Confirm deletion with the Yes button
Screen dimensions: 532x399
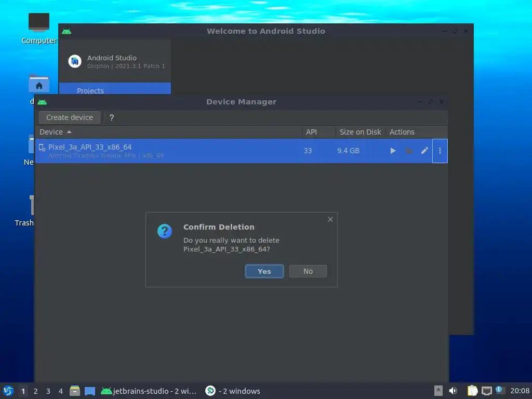coord(264,271)
